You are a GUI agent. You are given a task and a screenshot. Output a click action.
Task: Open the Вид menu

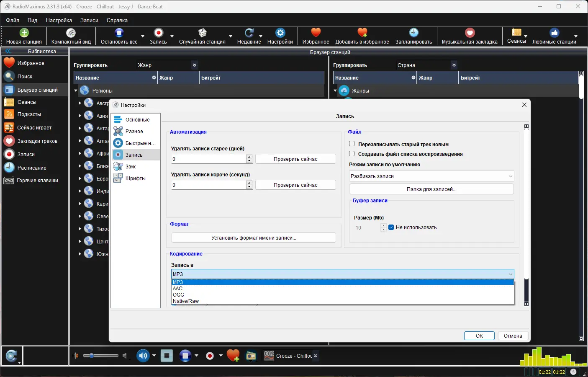pos(32,20)
